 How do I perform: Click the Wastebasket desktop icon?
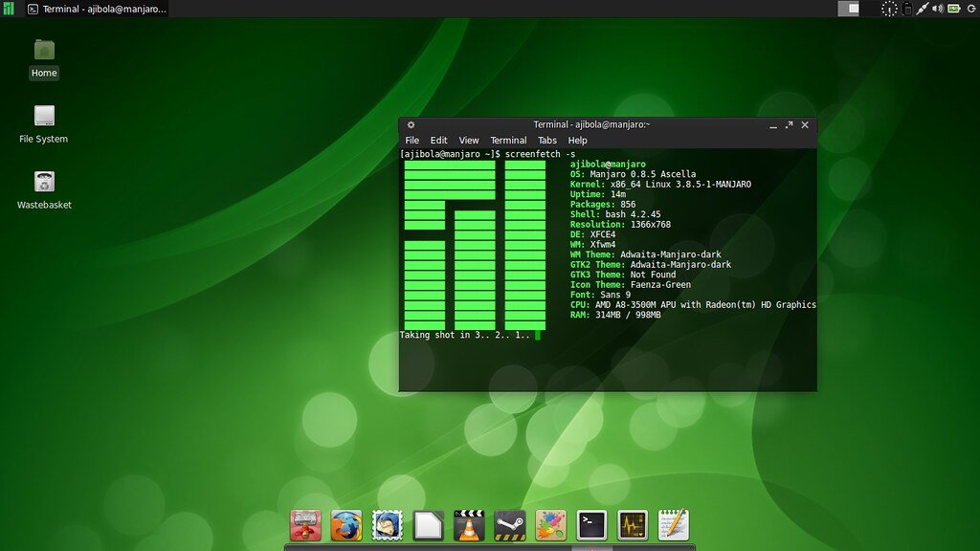(x=44, y=182)
